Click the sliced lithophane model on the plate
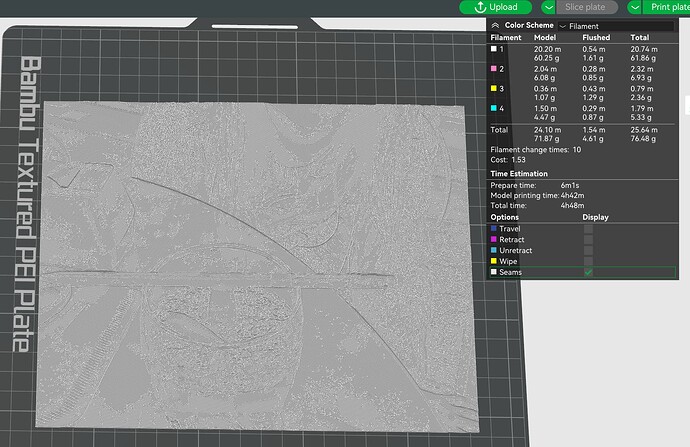 [257, 266]
